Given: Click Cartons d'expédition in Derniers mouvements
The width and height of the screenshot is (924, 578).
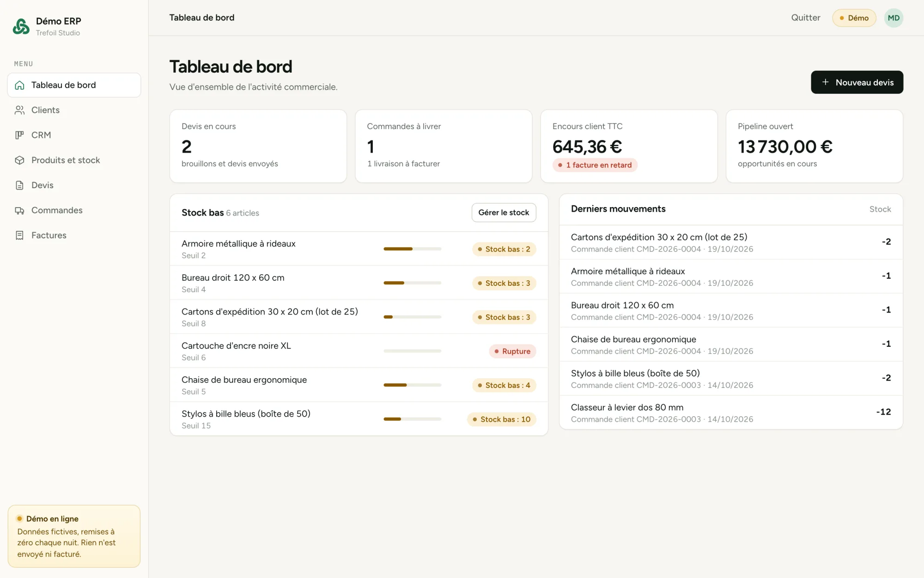Looking at the screenshot, I should point(731,242).
